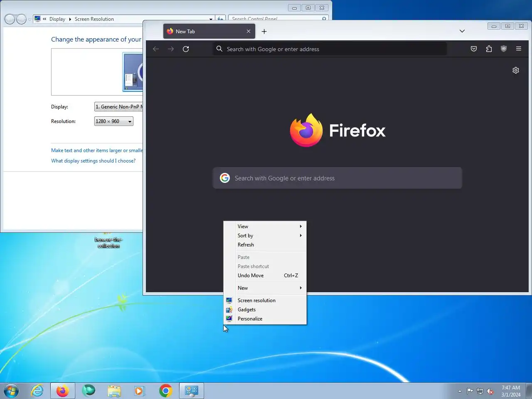Open Action Center flag tray icon
Viewport: 532px width, 399px height.
tap(470, 391)
